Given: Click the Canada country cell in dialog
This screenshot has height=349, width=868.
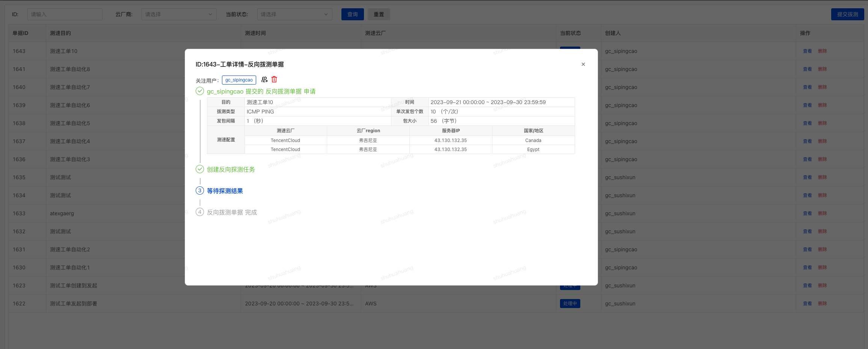Looking at the screenshot, I should (x=533, y=141).
